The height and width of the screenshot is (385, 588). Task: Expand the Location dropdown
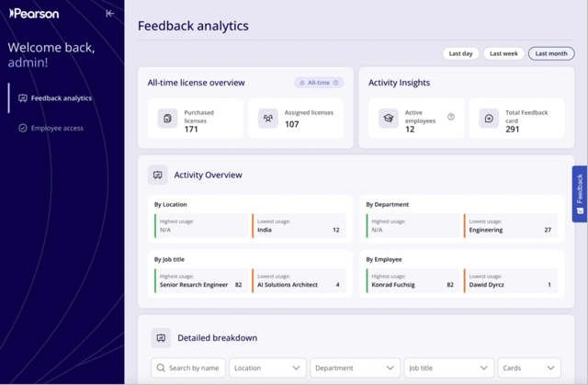[x=267, y=368]
